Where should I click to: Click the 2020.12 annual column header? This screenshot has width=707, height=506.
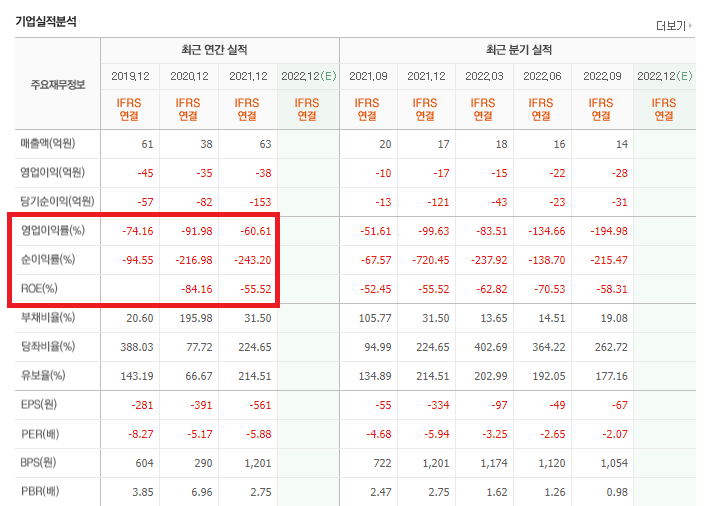189,76
